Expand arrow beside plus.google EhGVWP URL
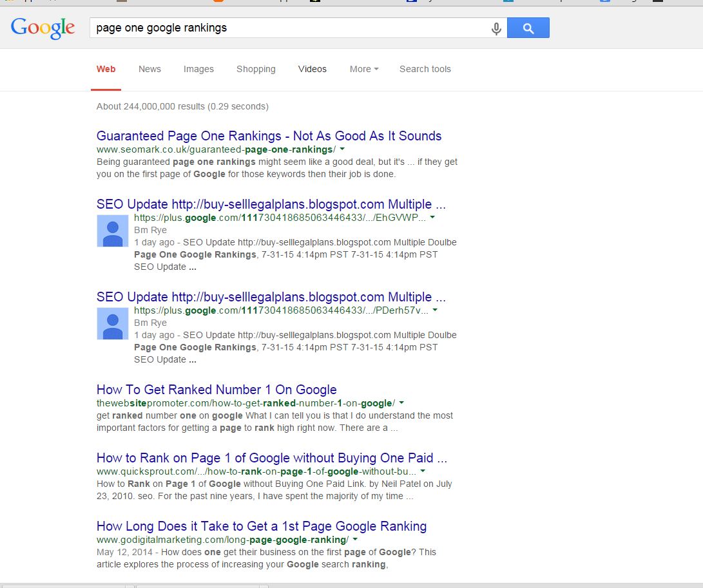703x588 pixels. (432, 217)
